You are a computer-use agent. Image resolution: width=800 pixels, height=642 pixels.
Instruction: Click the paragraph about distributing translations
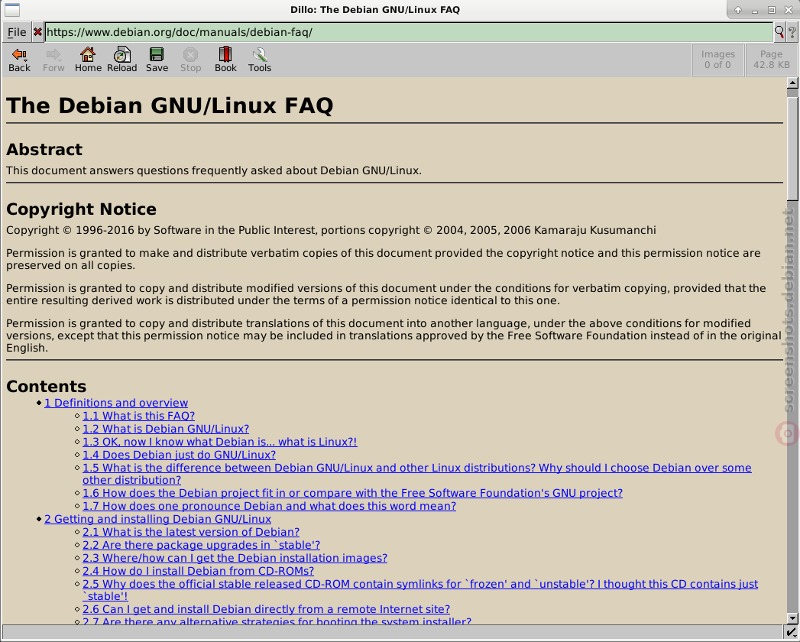(393, 336)
